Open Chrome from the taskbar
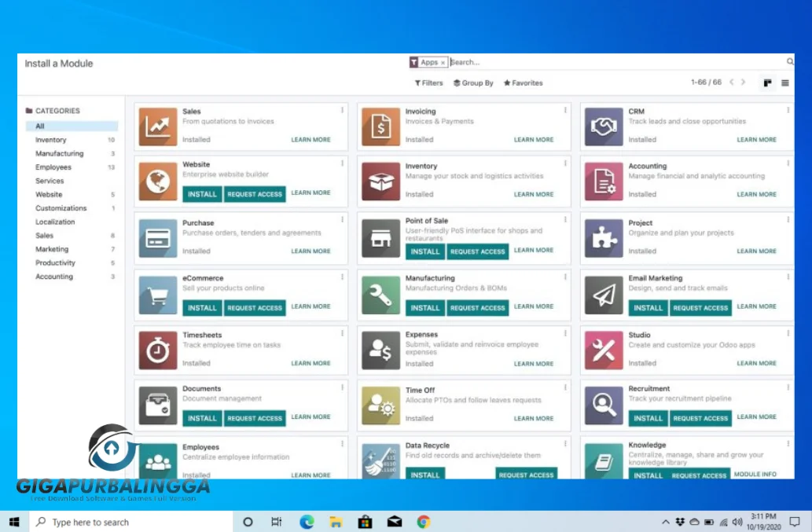The width and height of the screenshot is (812, 532). click(423, 522)
